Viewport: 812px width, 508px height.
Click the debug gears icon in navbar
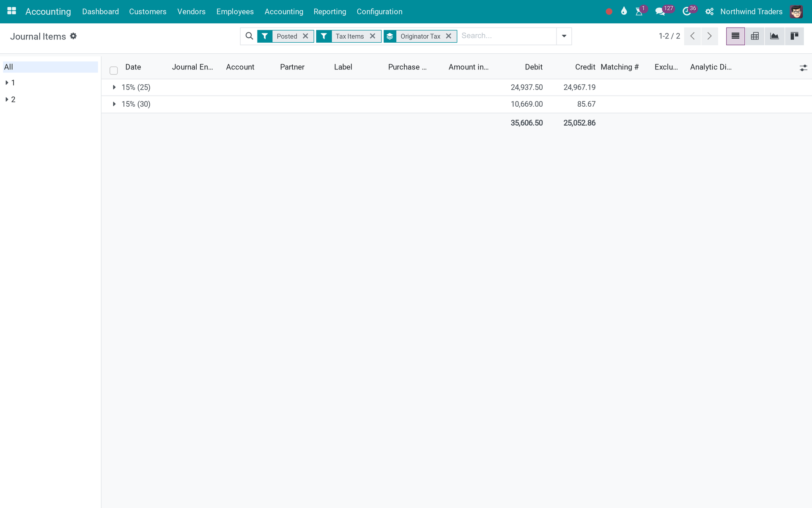[709, 12]
